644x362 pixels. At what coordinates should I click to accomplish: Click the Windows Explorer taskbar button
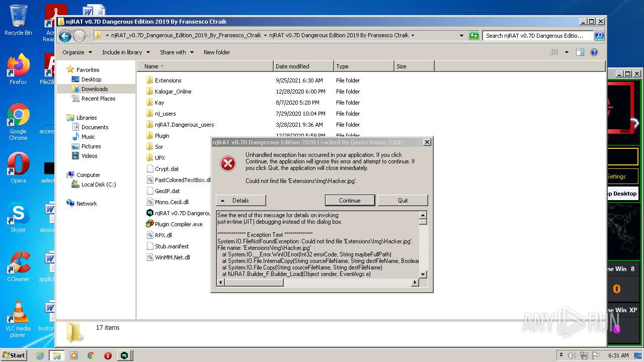[56, 355]
